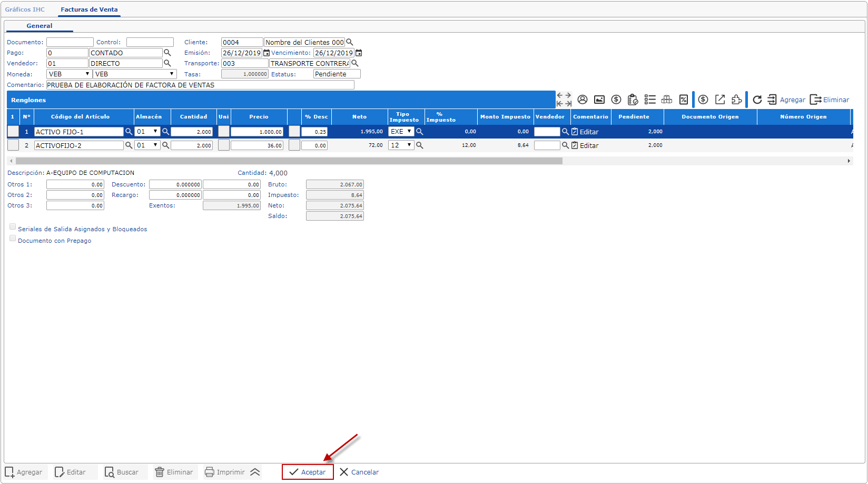
Task: Search for a client with magnifier icon
Action: click(x=349, y=42)
